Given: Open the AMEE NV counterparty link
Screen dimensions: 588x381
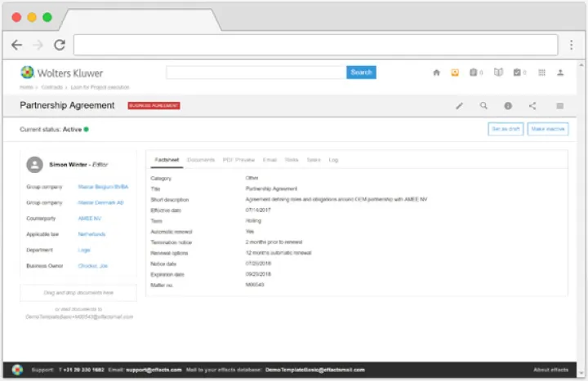Looking at the screenshot, I should click(x=90, y=218).
